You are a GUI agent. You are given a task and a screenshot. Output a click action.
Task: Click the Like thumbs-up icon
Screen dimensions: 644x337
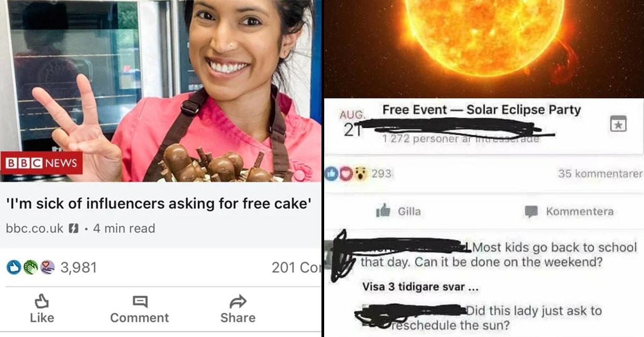click(41, 301)
